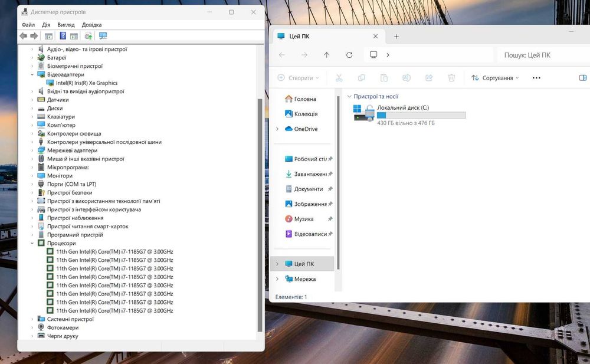Select the Фотокамери camera icon
The height and width of the screenshot is (364, 590).
pyautogui.click(x=41, y=327)
